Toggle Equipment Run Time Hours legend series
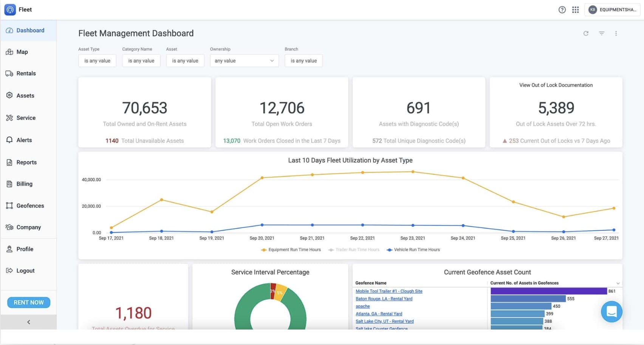The height and width of the screenshot is (345, 644). [x=291, y=250]
